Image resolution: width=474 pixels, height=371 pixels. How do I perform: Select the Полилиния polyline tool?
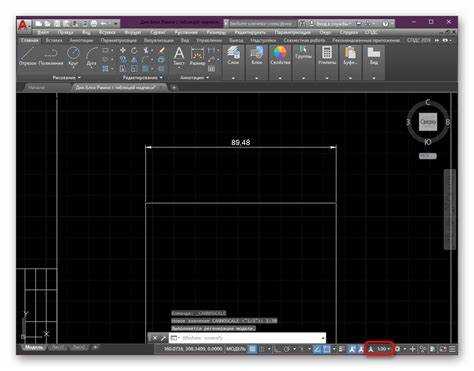(51, 56)
